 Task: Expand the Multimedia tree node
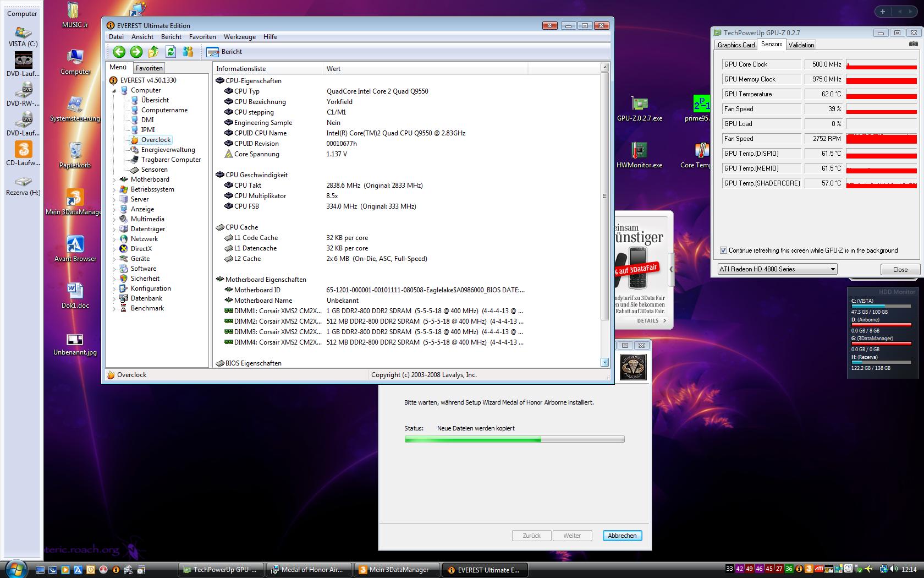114,219
